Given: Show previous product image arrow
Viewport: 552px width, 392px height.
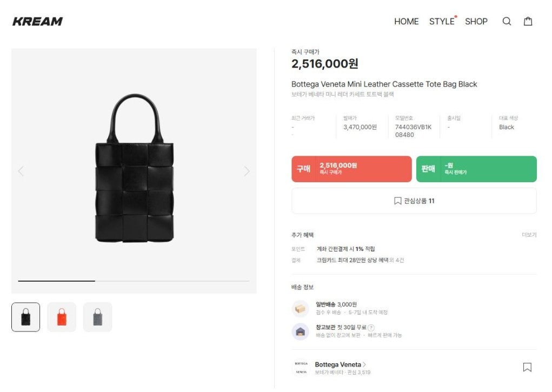Looking at the screenshot, I should pos(21,171).
